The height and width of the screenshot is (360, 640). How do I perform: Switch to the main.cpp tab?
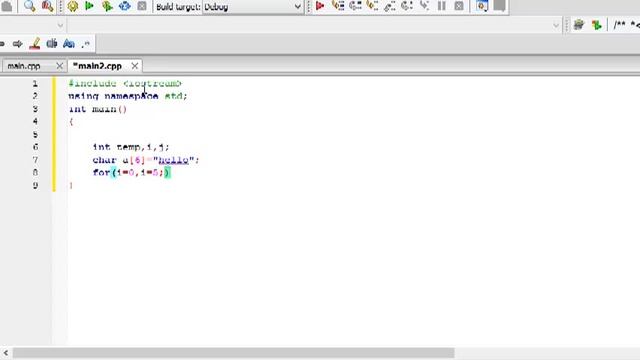[x=24, y=66]
